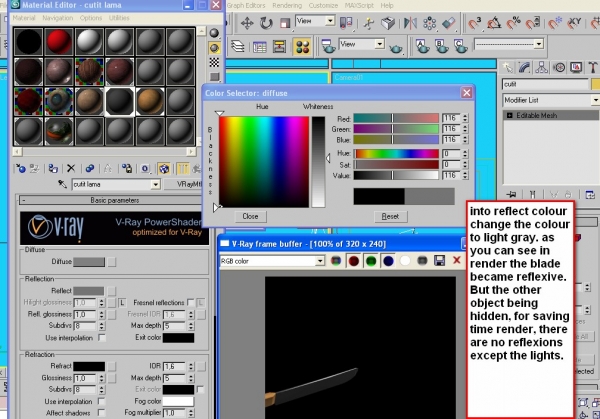Toggle the Snaps 3 magnet icon
Image resolution: width=600 pixels, height=419 pixels.
474,23
